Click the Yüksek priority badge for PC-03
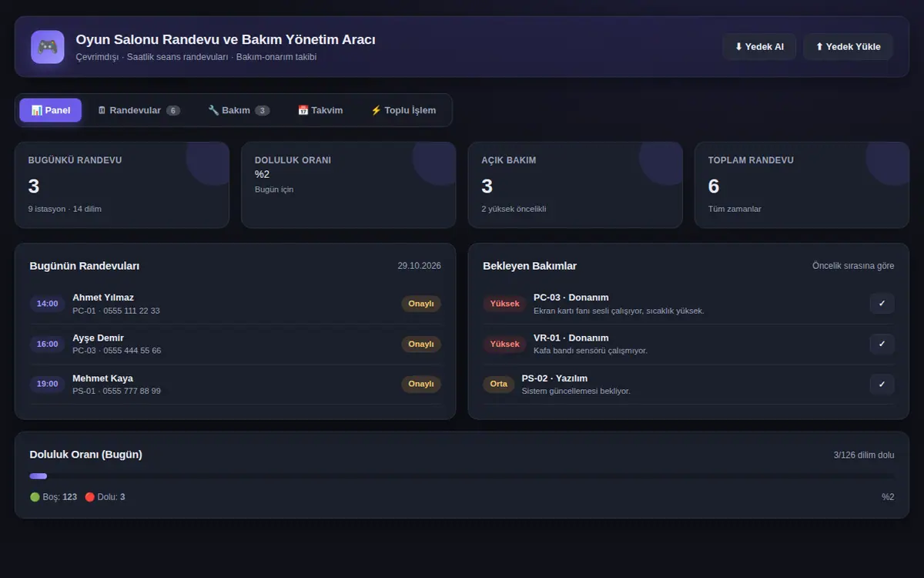 pyautogui.click(x=505, y=304)
